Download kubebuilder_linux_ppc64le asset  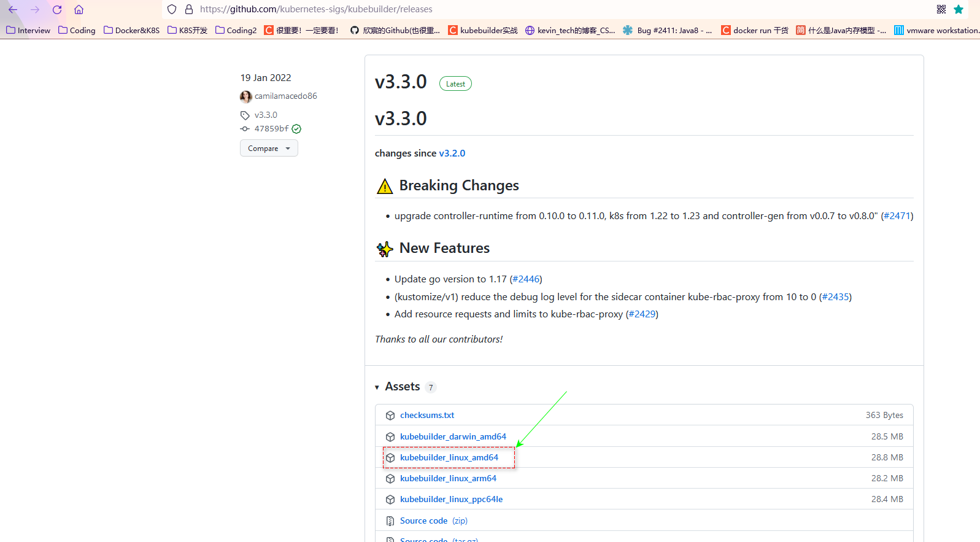[x=451, y=499]
